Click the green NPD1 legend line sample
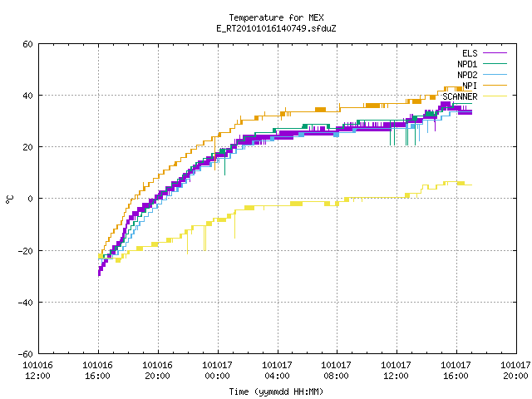This screenshot has width=532, height=399. point(495,64)
